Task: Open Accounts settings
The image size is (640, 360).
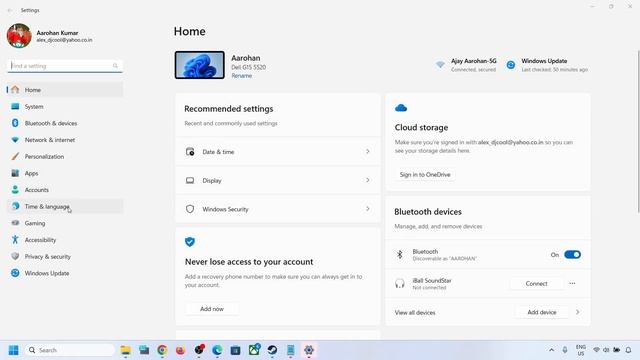Action: click(65, 190)
